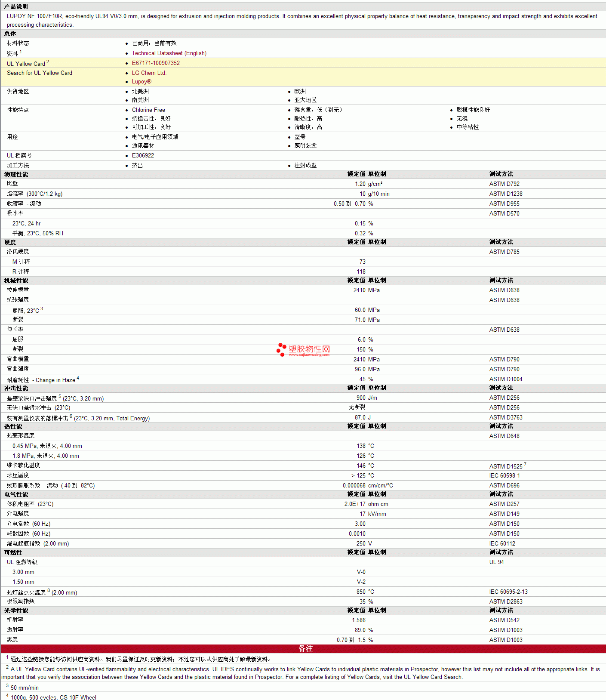This screenshot has height=700, width=606.
Task: Click the 'ASTM D570' test method
Action: click(x=504, y=214)
